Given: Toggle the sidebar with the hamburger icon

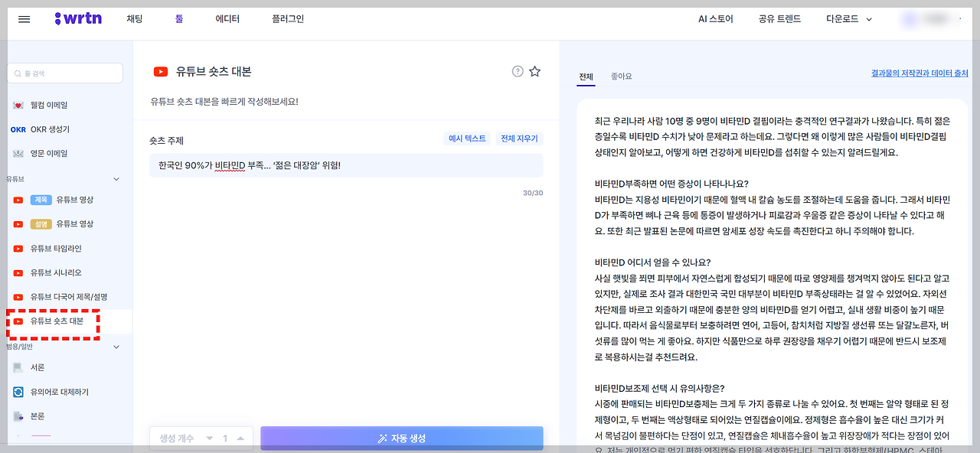Looking at the screenshot, I should [24, 19].
